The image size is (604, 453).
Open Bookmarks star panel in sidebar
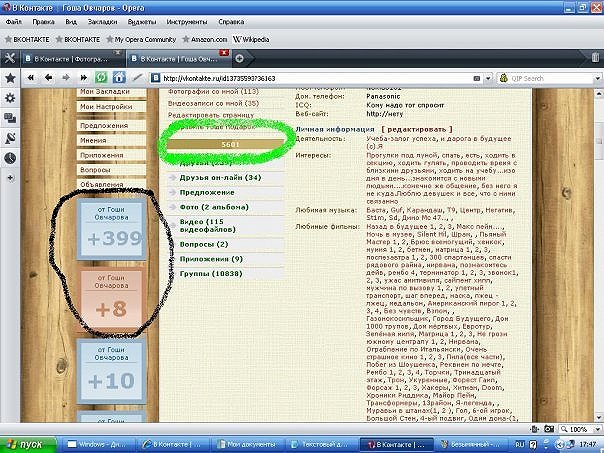(10, 78)
